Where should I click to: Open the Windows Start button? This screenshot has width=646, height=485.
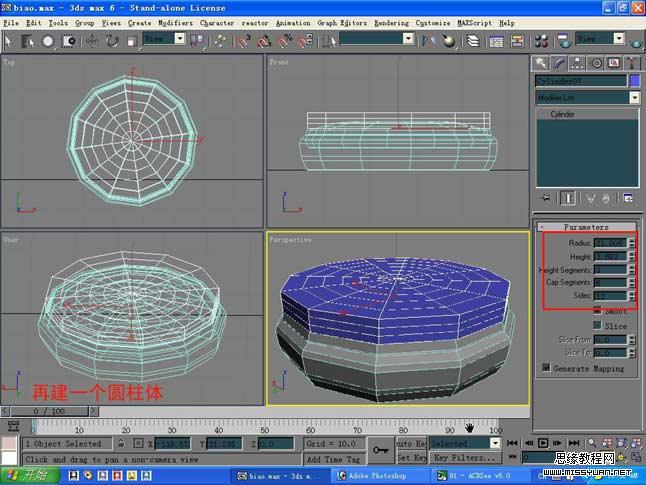(x=30, y=476)
